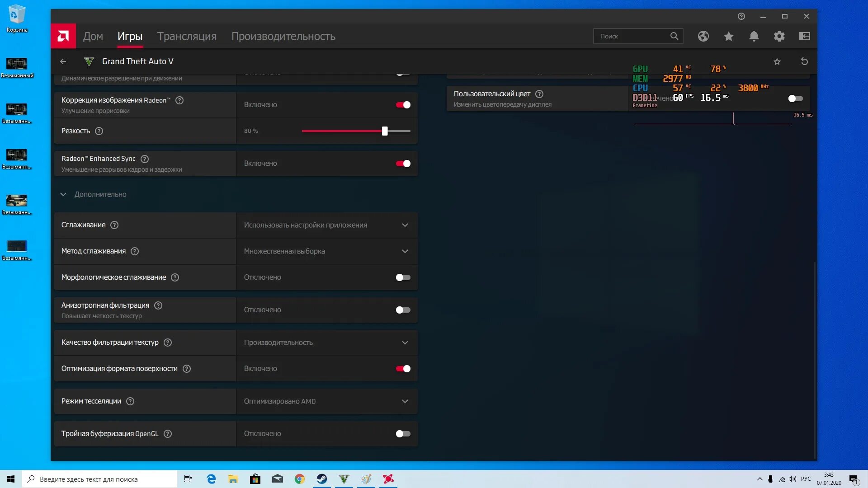Click the Grand Theft Auto V game icon

pyautogui.click(x=89, y=61)
